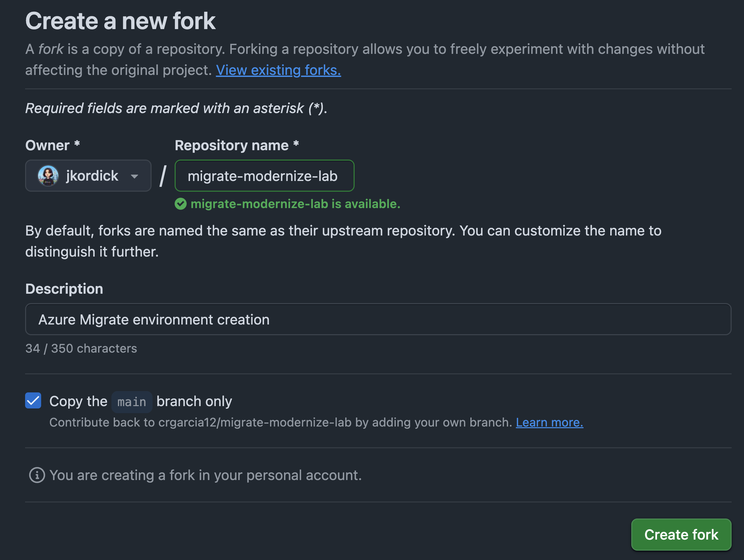The image size is (744, 560).
Task: Expand the Owner dropdown caret arrow
Action: 134,176
